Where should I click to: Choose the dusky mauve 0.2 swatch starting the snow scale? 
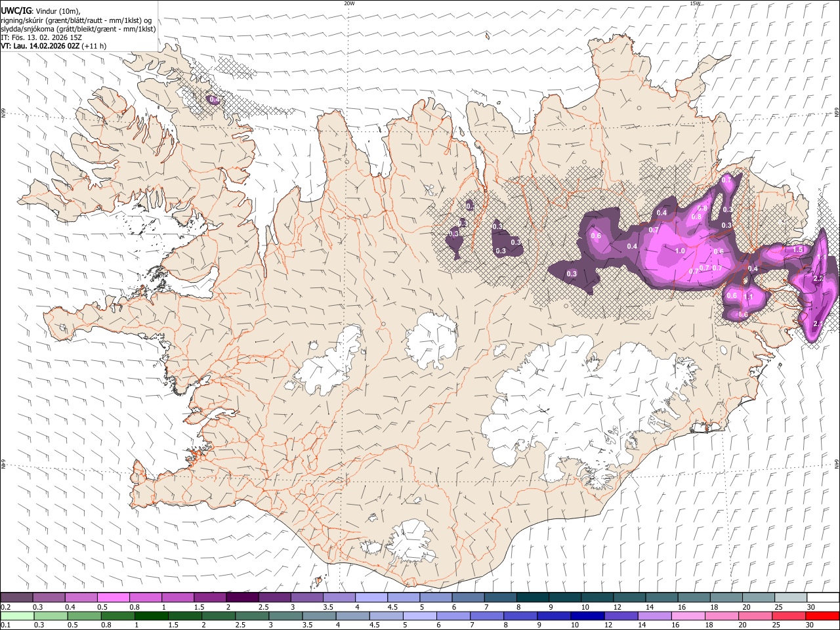[17, 597]
